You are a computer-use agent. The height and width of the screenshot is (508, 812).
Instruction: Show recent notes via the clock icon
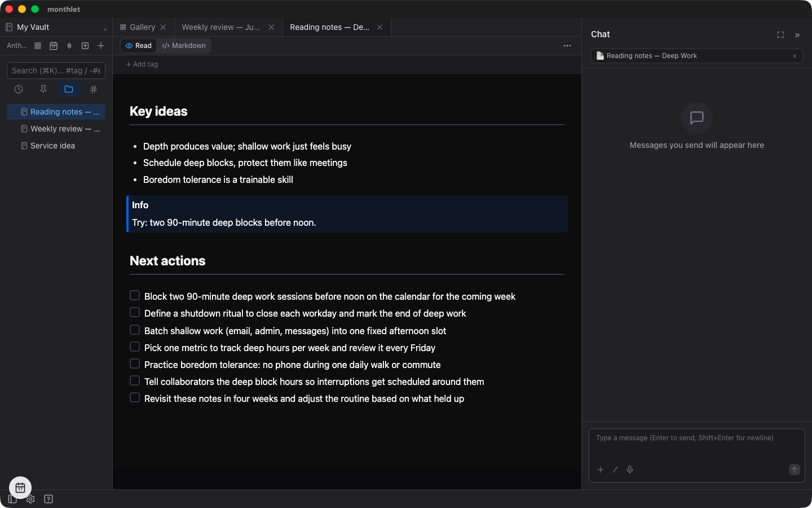(x=19, y=89)
